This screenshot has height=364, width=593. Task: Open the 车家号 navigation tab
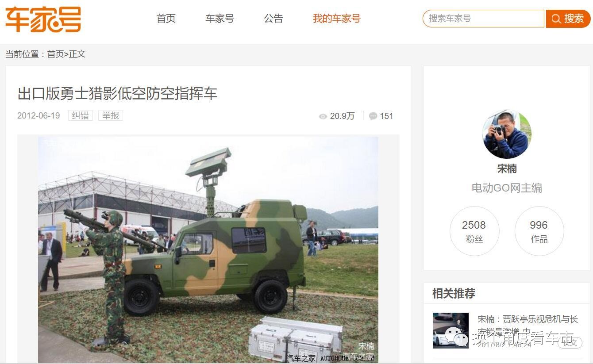point(219,19)
